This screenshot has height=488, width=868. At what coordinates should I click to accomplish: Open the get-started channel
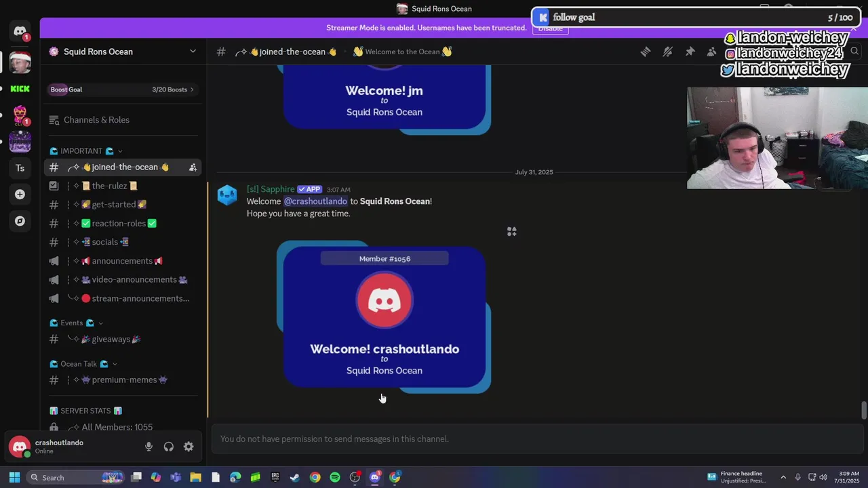123,205
